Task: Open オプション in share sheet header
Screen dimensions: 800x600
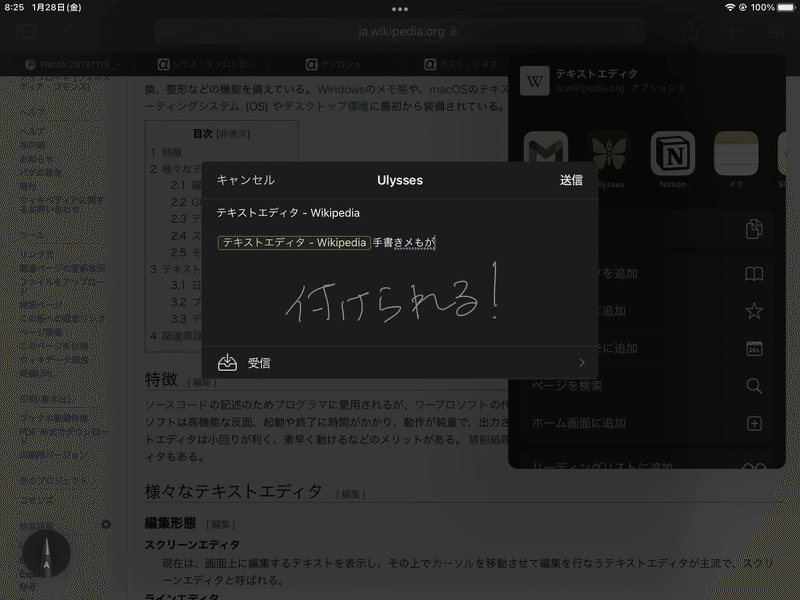Action: tap(657, 88)
